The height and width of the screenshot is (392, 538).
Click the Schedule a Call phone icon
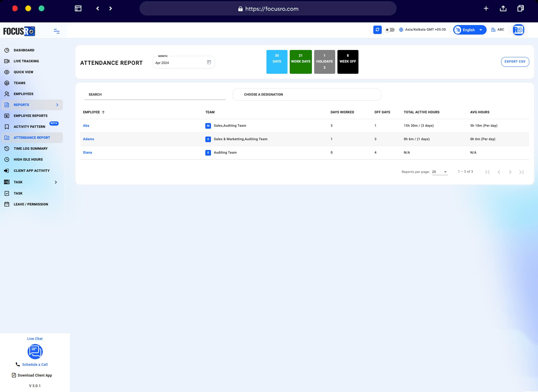tap(18, 364)
